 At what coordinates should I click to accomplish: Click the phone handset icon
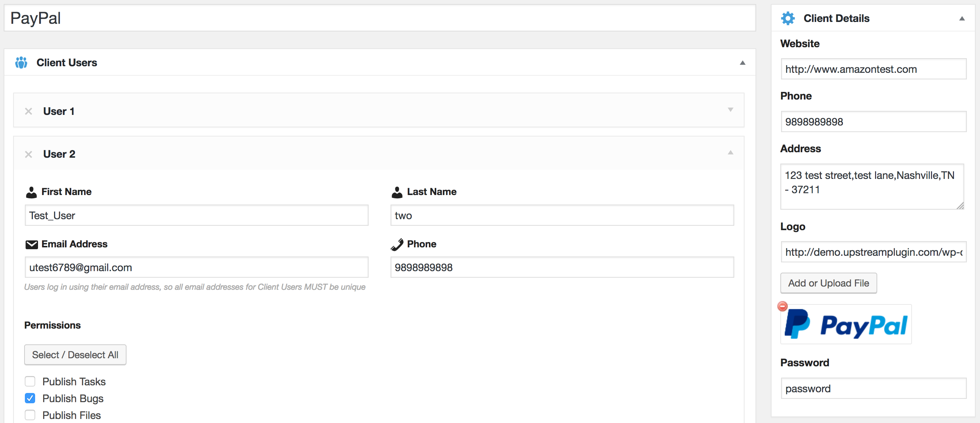397,244
